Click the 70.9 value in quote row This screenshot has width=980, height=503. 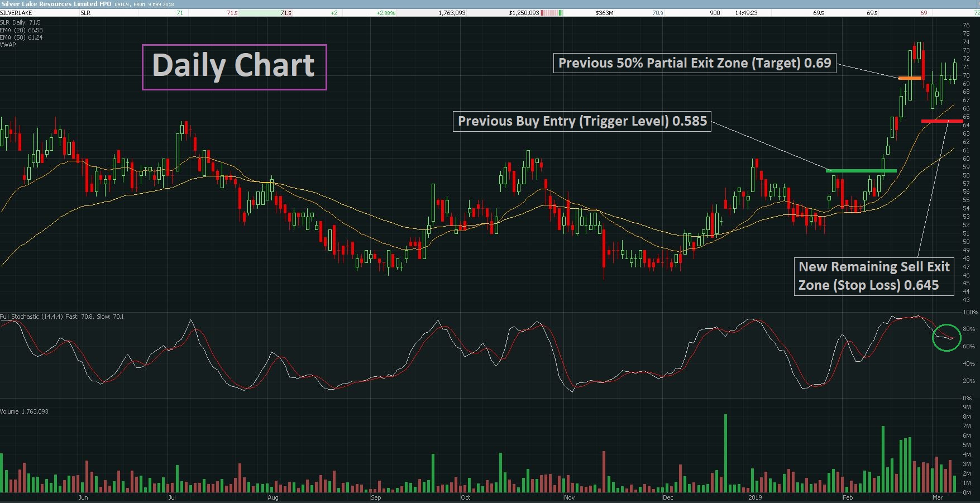click(x=658, y=13)
